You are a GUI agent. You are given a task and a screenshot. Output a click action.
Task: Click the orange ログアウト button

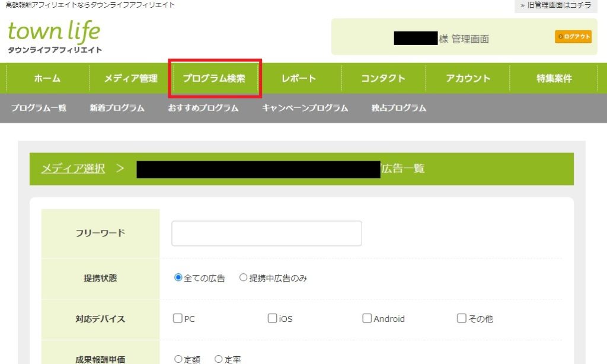[573, 37]
